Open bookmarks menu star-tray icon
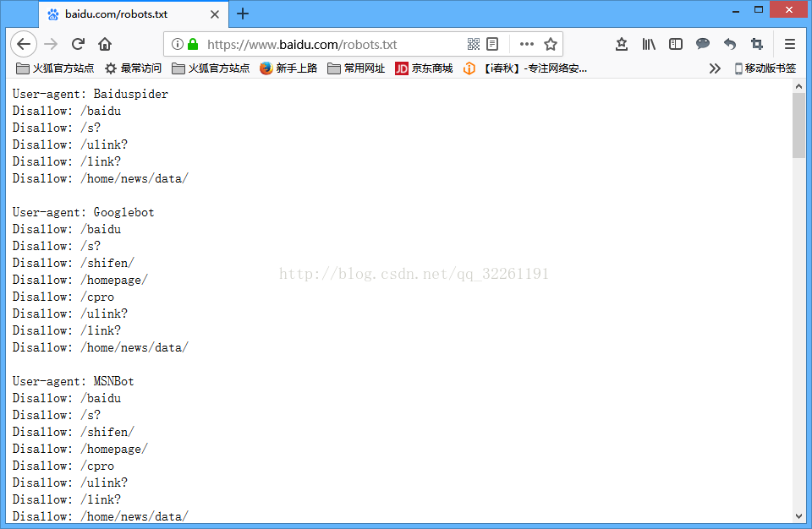This screenshot has width=812, height=529. 622,44
